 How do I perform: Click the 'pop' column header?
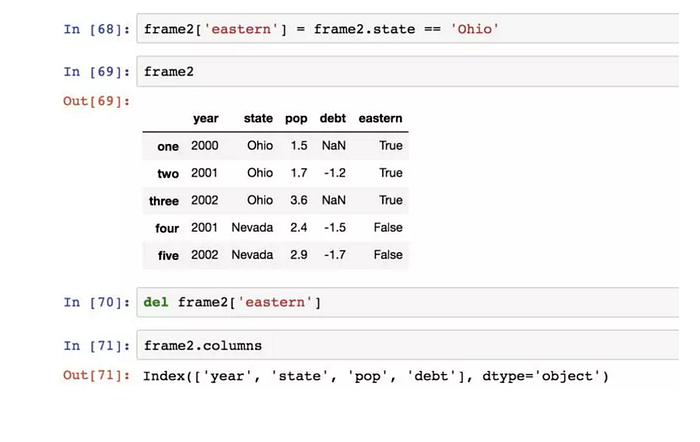click(x=296, y=119)
